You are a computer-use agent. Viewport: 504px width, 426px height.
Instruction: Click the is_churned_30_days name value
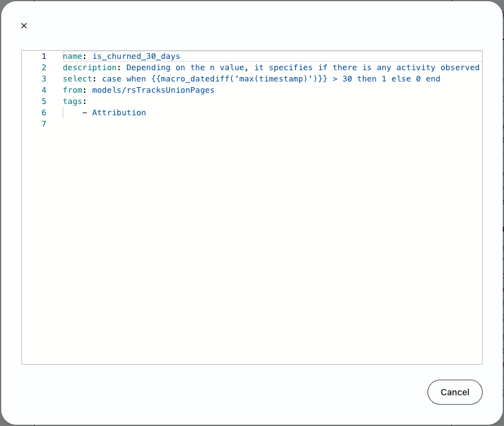pos(136,56)
